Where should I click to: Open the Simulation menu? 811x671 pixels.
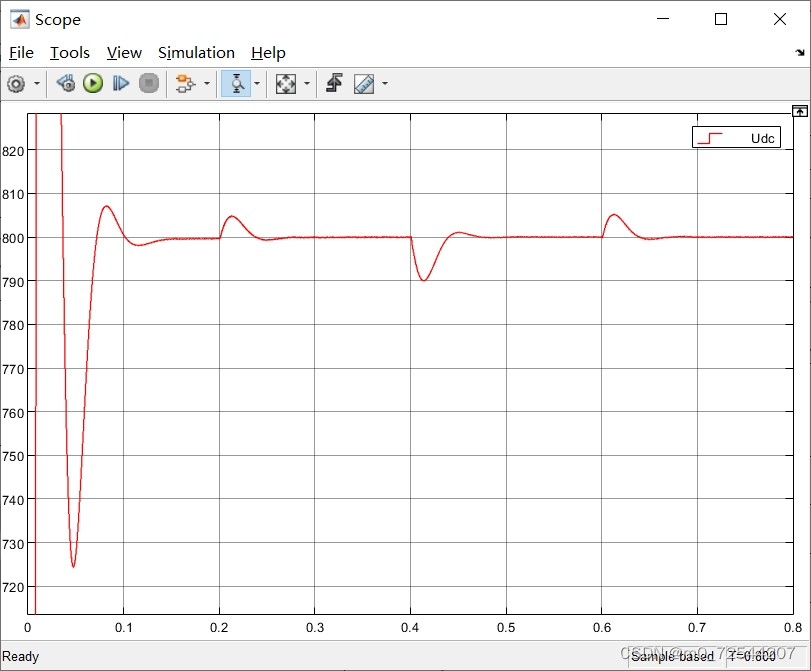(x=196, y=53)
